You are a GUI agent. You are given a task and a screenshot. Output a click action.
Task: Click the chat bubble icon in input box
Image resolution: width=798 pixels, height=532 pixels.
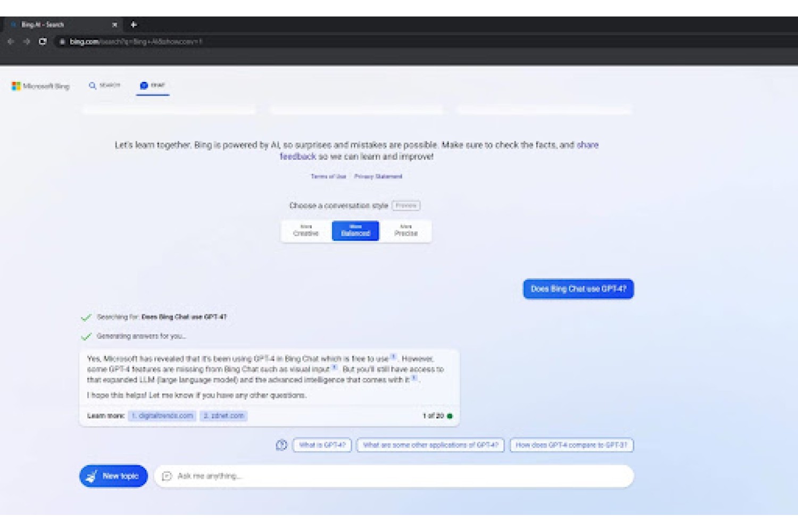pos(167,476)
